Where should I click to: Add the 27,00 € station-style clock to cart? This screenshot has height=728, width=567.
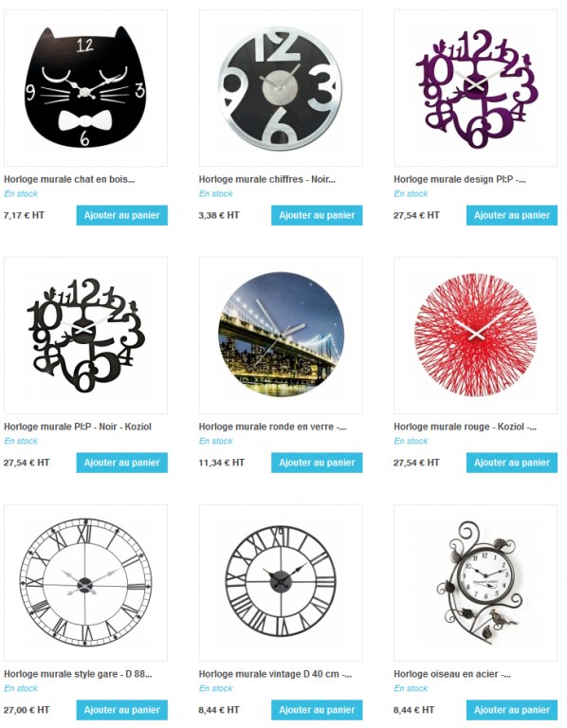[121, 710]
